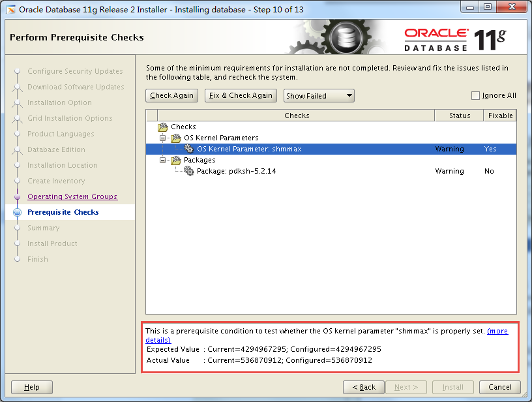Run Fix & Check Again
This screenshot has height=402, width=532.
click(241, 95)
